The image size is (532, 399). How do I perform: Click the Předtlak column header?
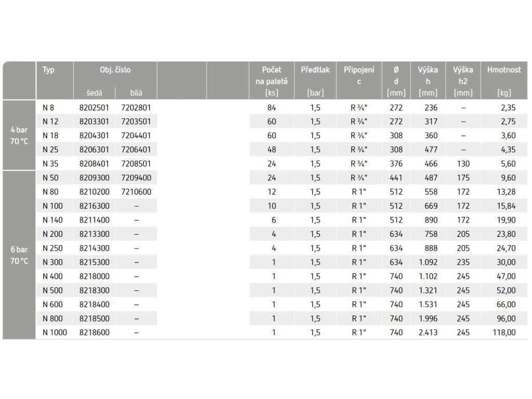click(x=315, y=81)
